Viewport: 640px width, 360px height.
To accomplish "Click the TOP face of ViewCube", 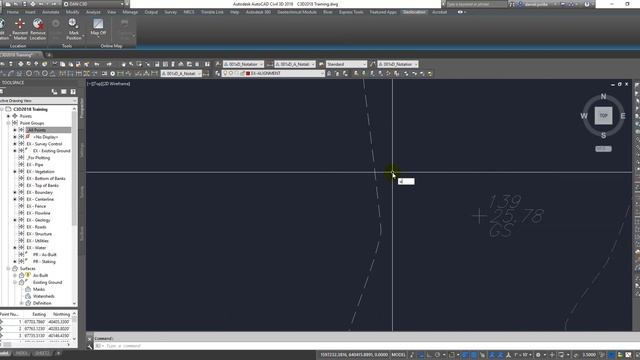I will click(x=603, y=116).
